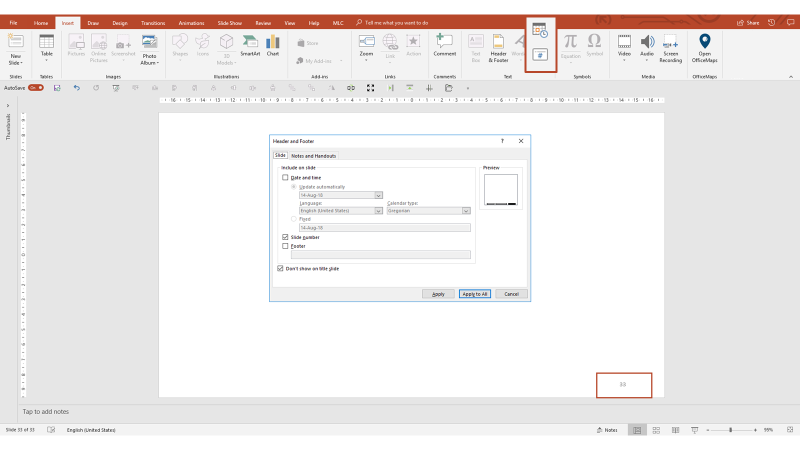Open version history clock icon
This screenshot has height=450, width=800.
(x=771, y=22)
